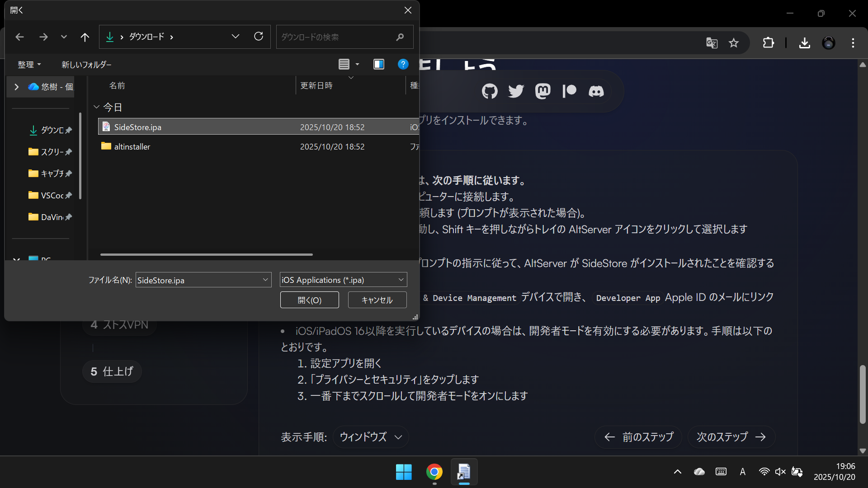The width and height of the screenshot is (868, 488).
Task: Click the 開く(O) button
Action: point(309,300)
